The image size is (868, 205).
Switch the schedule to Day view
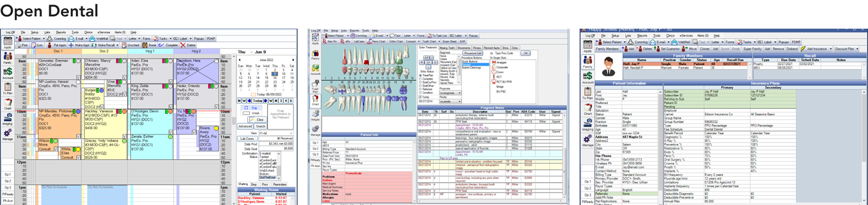pos(251,108)
